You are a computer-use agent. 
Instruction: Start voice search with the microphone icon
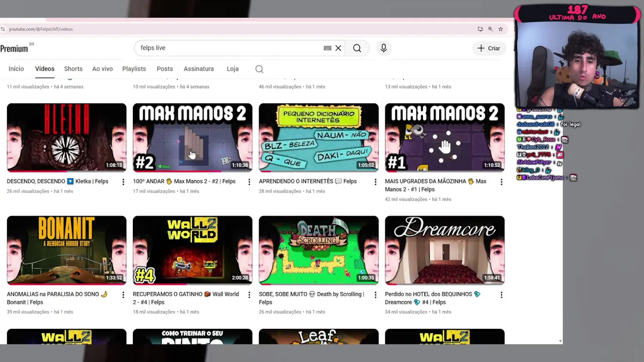pyautogui.click(x=383, y=48)
